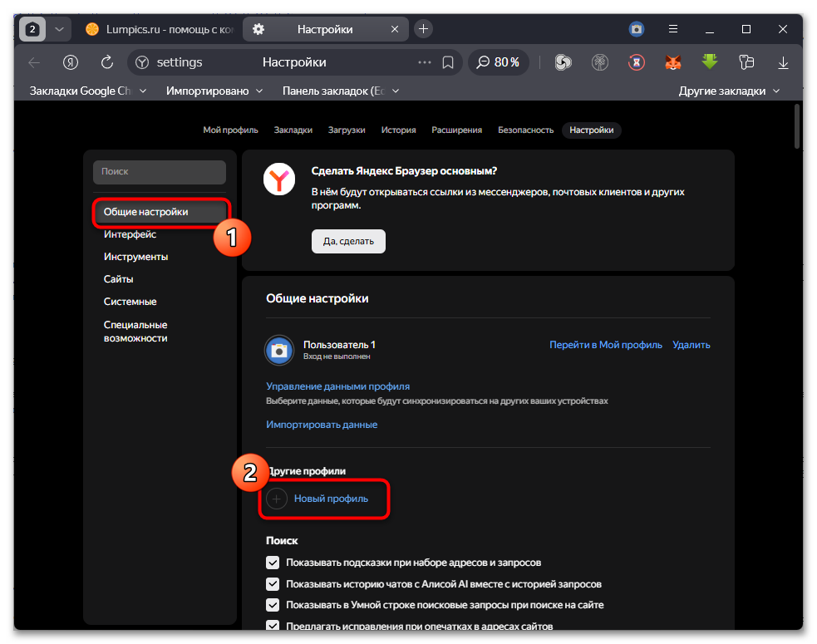This screenshot has height=644, width=817.
Task: Open the История tab
Action: click(x=398, y=130)
